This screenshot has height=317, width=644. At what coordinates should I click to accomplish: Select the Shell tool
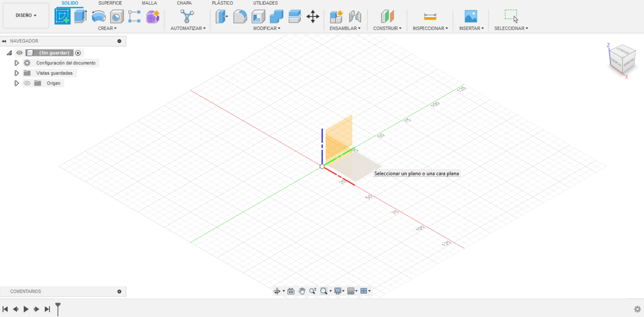click(258, 16)
